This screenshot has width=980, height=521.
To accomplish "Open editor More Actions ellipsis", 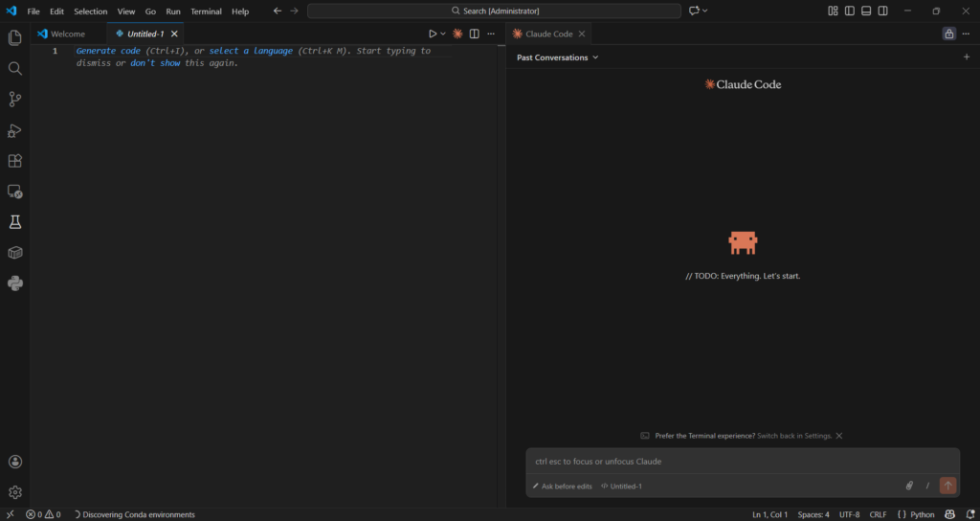I will 491,34.
